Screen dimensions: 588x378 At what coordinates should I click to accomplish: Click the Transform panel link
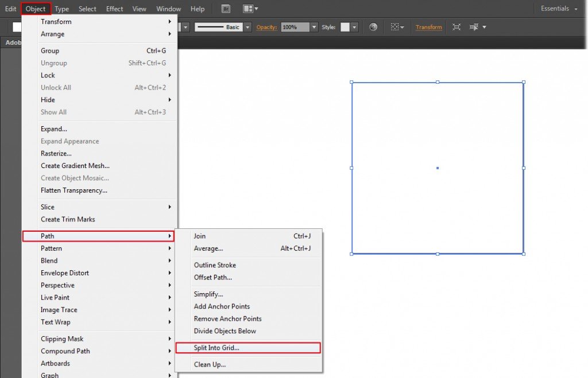tap(428, 26)
